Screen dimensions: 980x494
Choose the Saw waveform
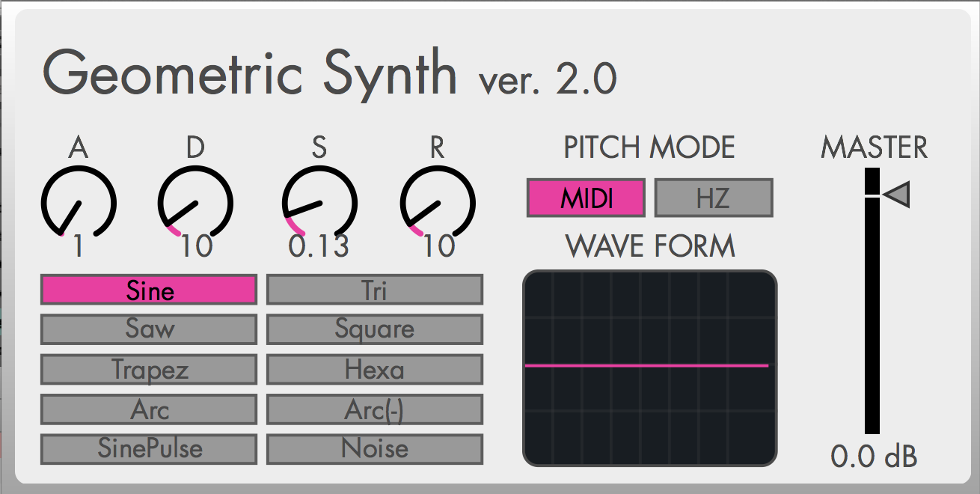click(x=149, y=329)
